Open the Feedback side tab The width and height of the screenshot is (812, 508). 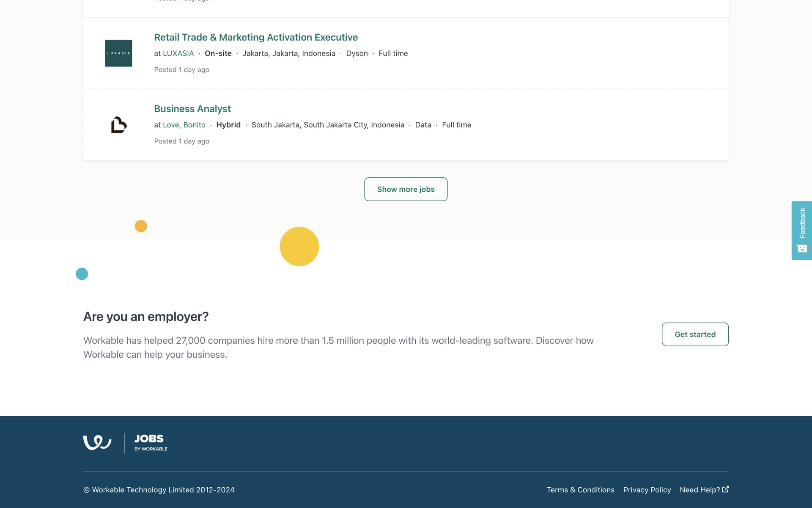coord(802,223)
